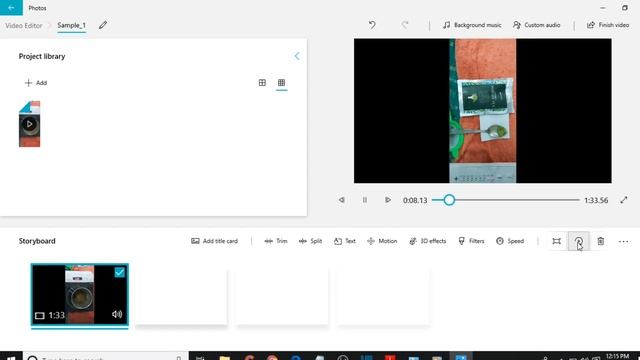Viewport: 640px width, 360px height.
Task: Open the Trim tool
Action: [276, 241]
